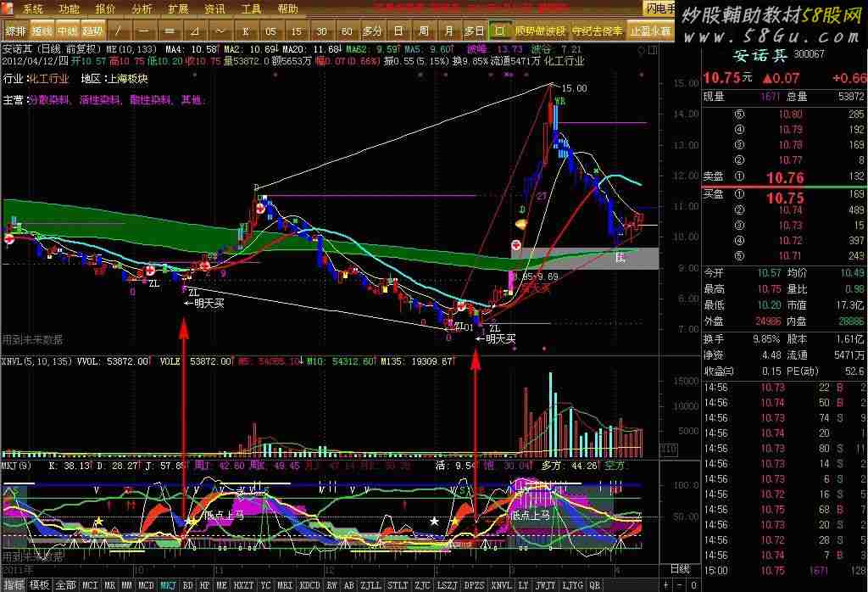Select the wave curve drawing tool
This screenshot has width=868, height=592.
220,31
